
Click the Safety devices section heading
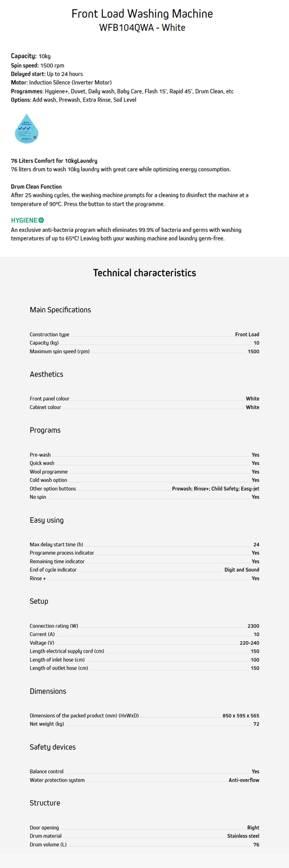[x=52, y=747]
